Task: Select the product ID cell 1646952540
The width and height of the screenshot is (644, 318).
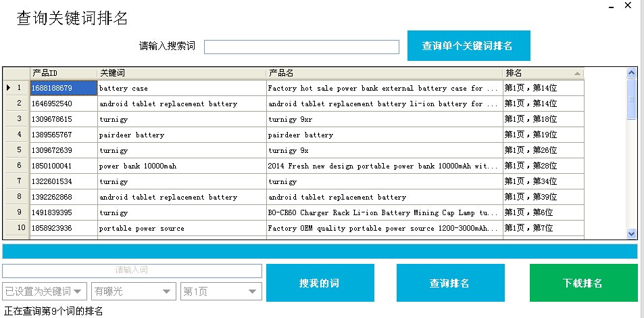Action: 64,104
